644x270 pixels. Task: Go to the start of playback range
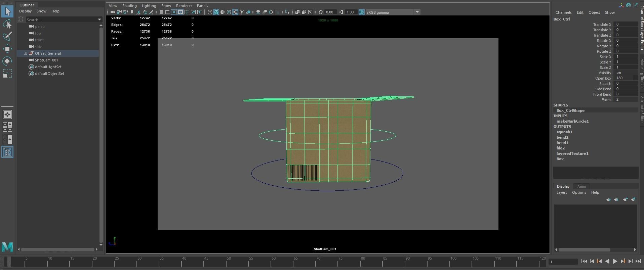(x=584, y=261)
